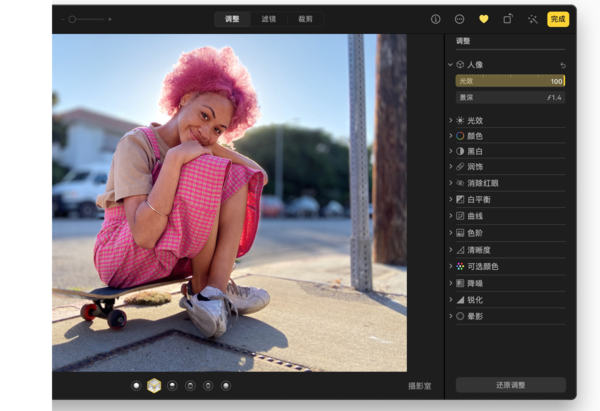Click the 人像 cube icon
The width and height of the screenshot is (600, 411).
[x=460, y=65]
